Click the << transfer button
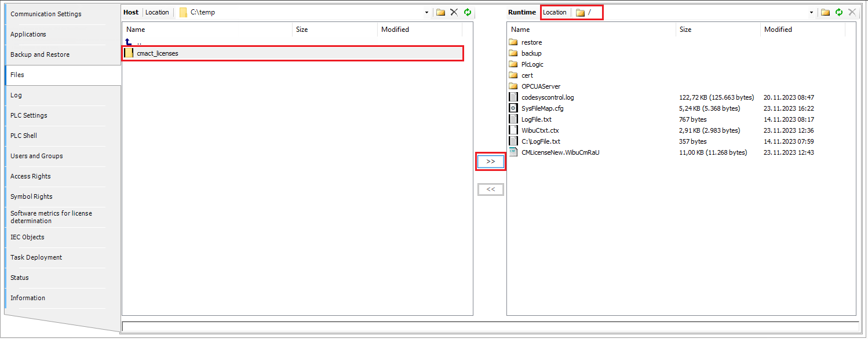 [490, 189]
